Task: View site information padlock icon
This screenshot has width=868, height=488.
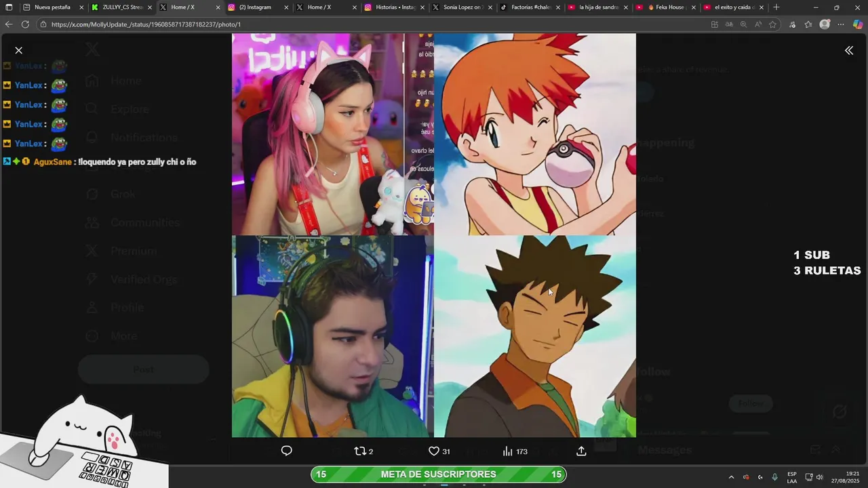Action: [x=43, y=24]
